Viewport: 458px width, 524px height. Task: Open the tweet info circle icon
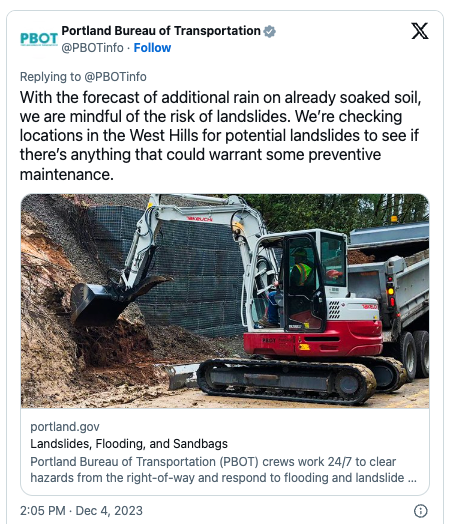(x=420, y=511)
